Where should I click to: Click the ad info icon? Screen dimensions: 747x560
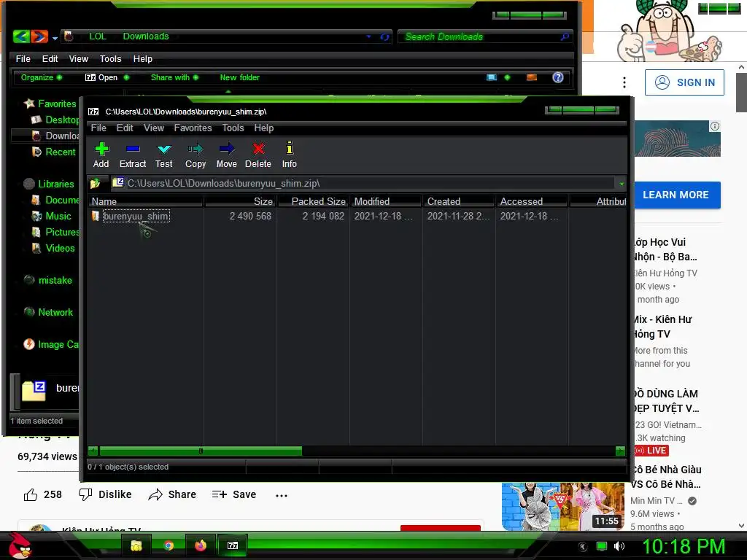(715, 126)
